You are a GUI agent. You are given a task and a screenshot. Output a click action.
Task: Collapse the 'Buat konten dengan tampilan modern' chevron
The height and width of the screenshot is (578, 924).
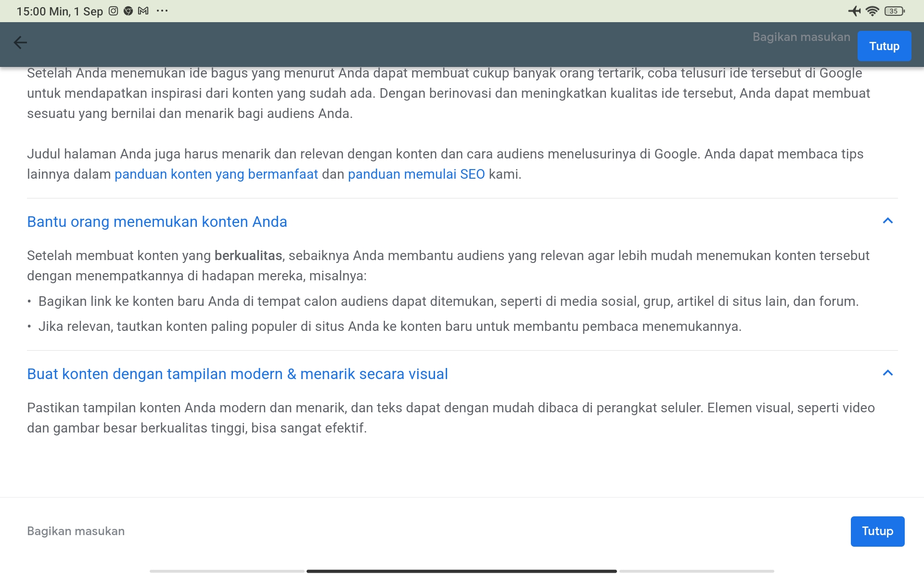(x=888, y=373)
